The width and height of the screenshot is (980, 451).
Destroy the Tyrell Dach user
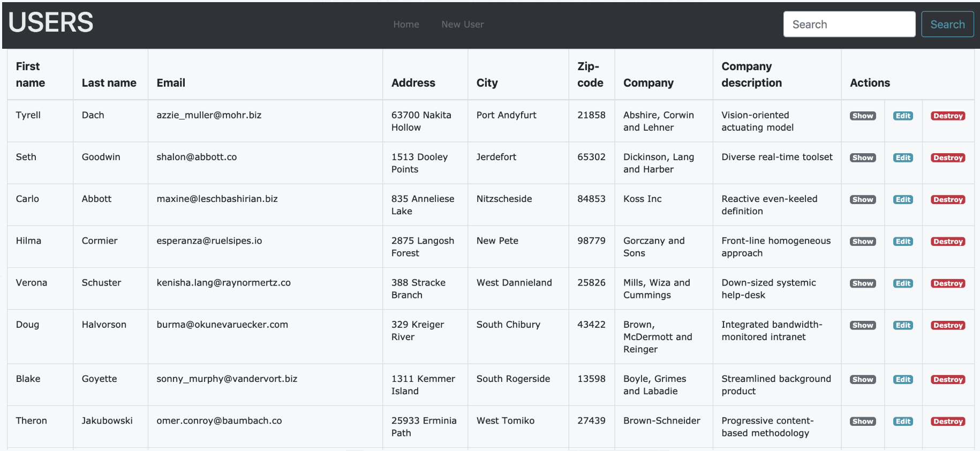coord(947,116)
